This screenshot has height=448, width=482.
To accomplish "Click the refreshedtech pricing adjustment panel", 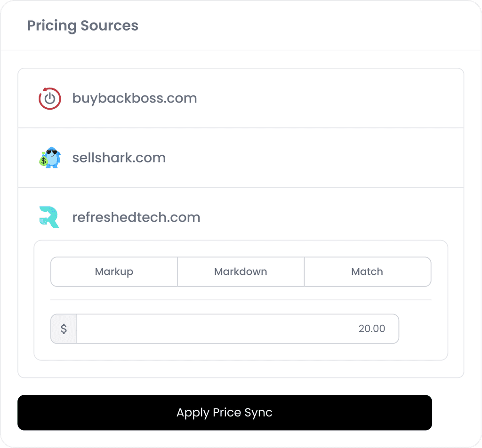I will (x=241, y=300).
